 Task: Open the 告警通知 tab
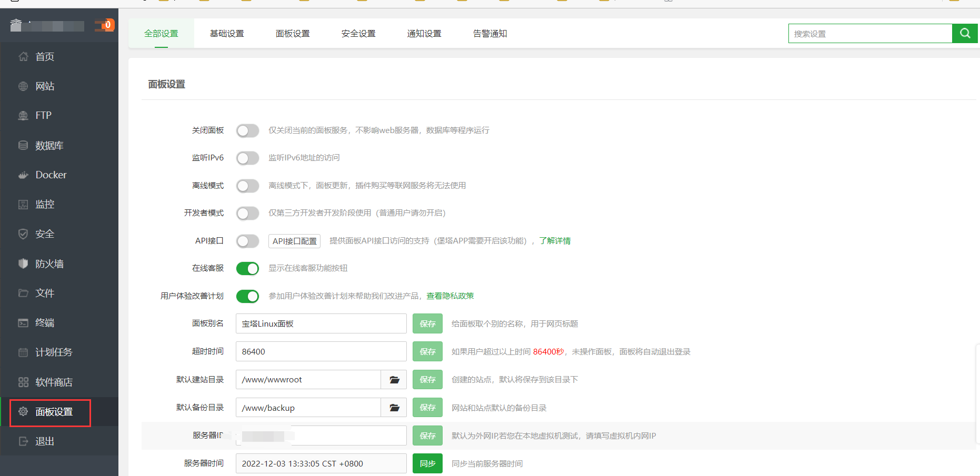click(490, 33)
